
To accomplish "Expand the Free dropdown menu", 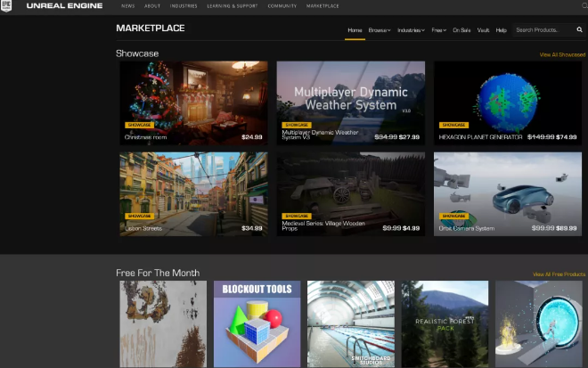I will click(438, 30).
